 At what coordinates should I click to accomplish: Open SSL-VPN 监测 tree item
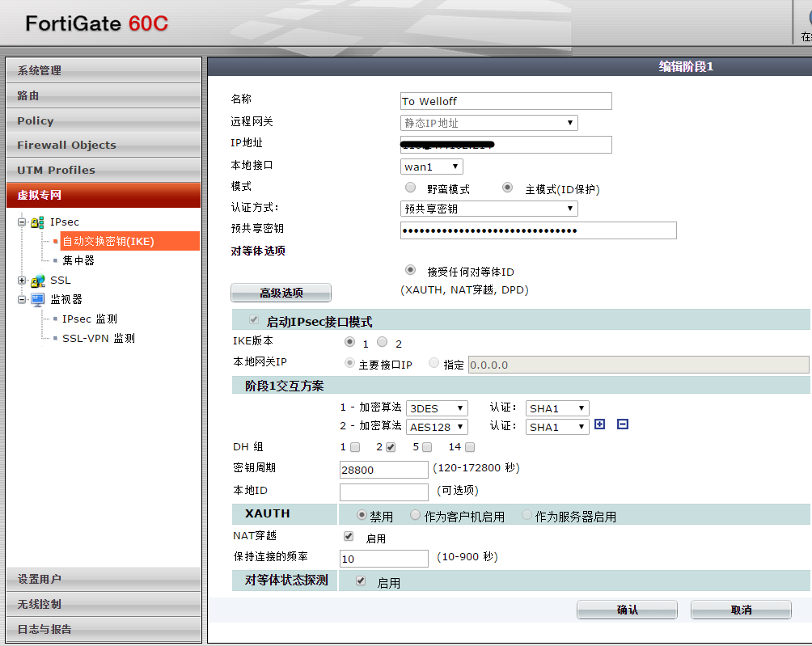point(99,338)
